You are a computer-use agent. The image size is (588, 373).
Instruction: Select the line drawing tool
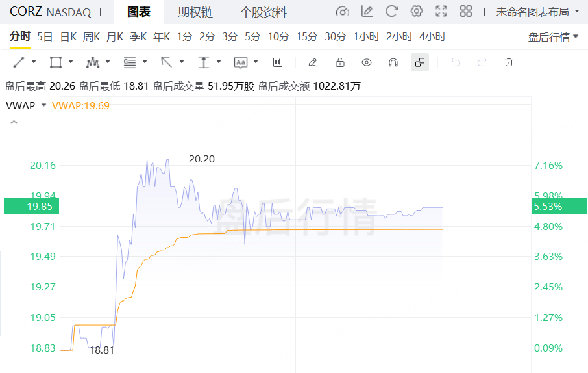(x=19, y=62)
